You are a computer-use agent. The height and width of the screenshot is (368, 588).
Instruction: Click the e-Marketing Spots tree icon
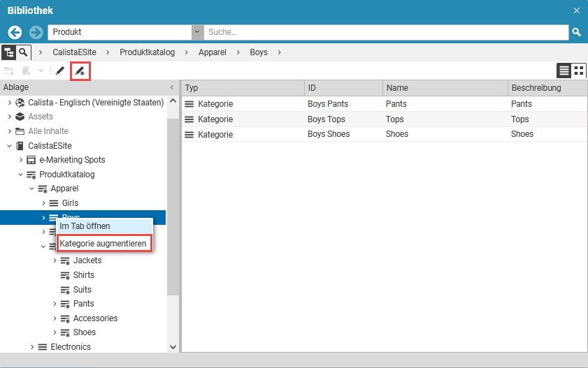pos(31,160)
